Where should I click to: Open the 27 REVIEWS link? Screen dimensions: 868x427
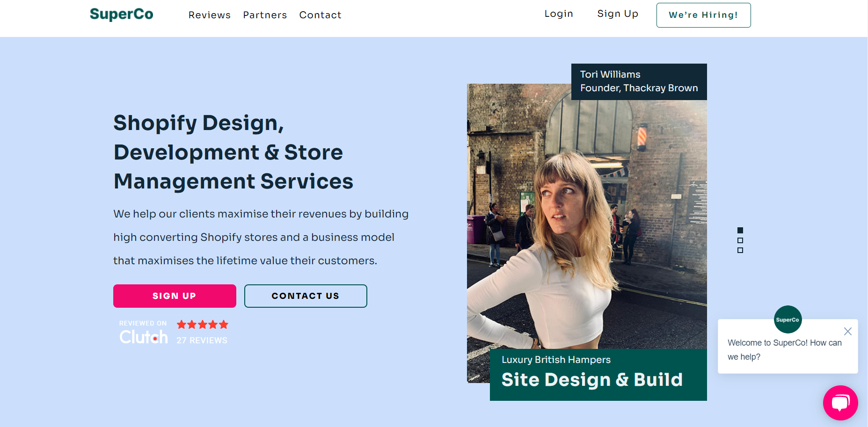[x=202, y=340]
